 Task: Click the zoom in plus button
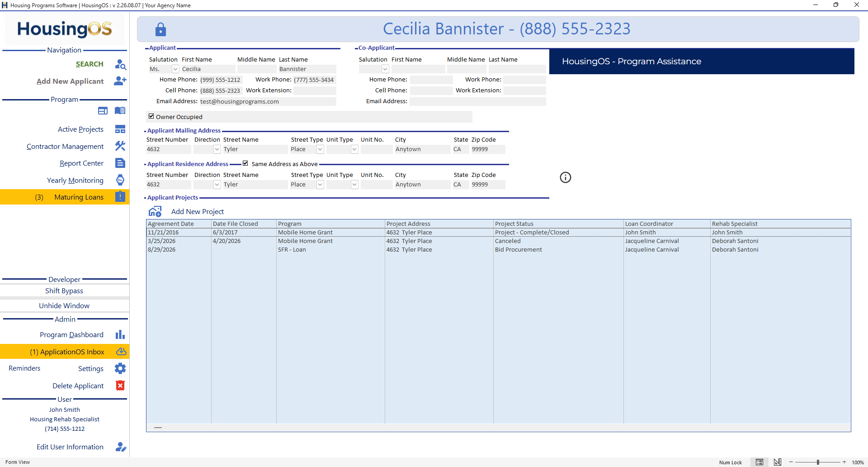(x=844, y=462)
